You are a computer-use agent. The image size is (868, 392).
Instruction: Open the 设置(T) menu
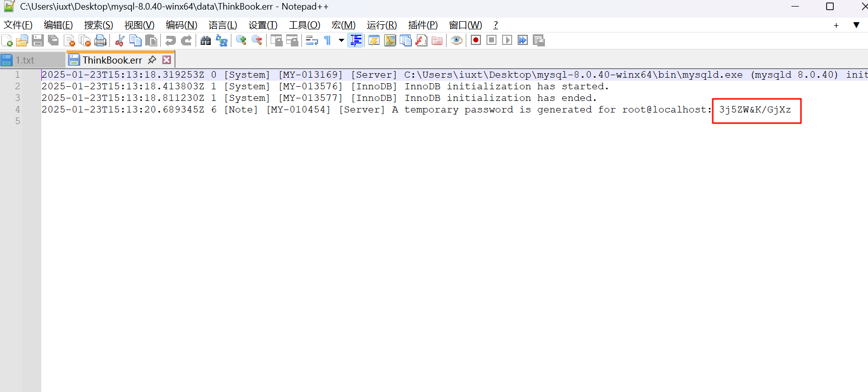[263, 25]
